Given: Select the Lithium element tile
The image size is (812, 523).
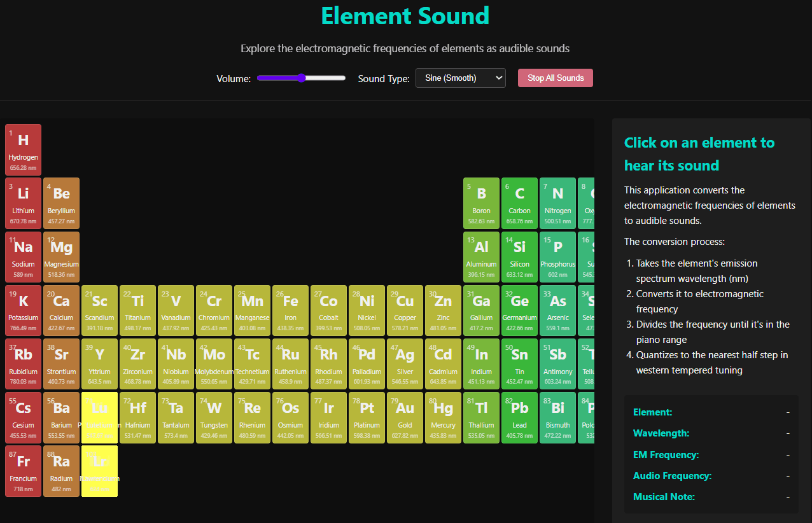Looking at the screenshot, I should click(x=23, y=203).
